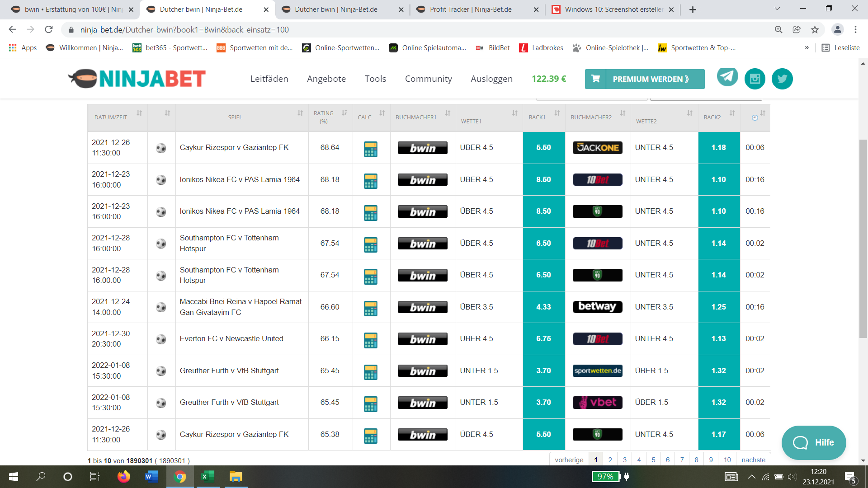868x488 pixels.
Task: Open the Community menu
Action: (428, 79)
